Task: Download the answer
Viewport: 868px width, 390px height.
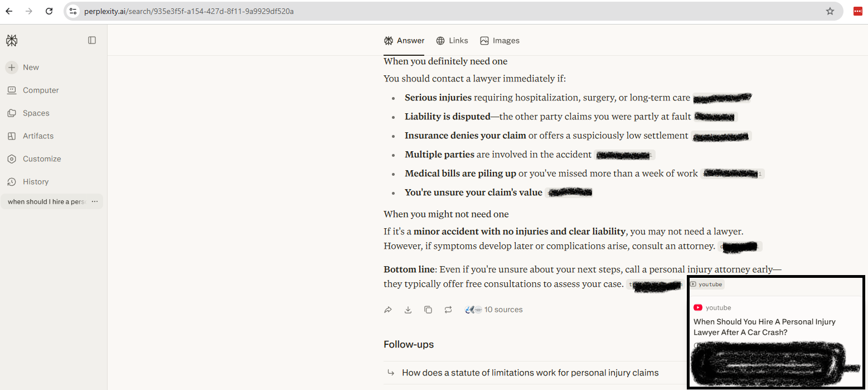Action: (x=408, y=310)
